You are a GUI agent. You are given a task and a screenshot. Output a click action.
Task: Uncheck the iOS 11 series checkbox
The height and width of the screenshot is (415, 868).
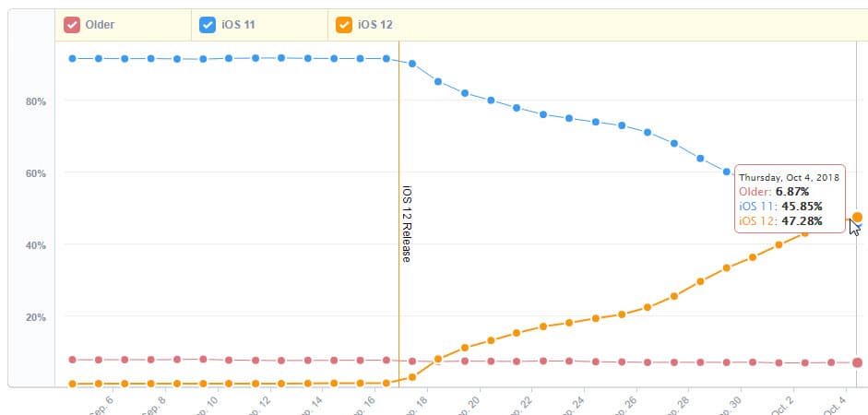pyautogui.click(x=208, y=25)
